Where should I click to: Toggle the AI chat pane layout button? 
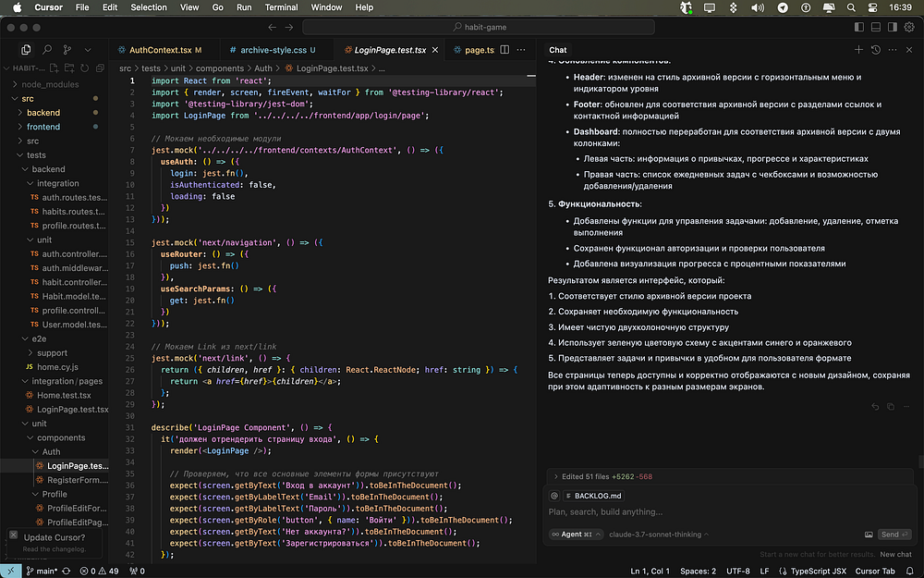[x=891, y=28]
